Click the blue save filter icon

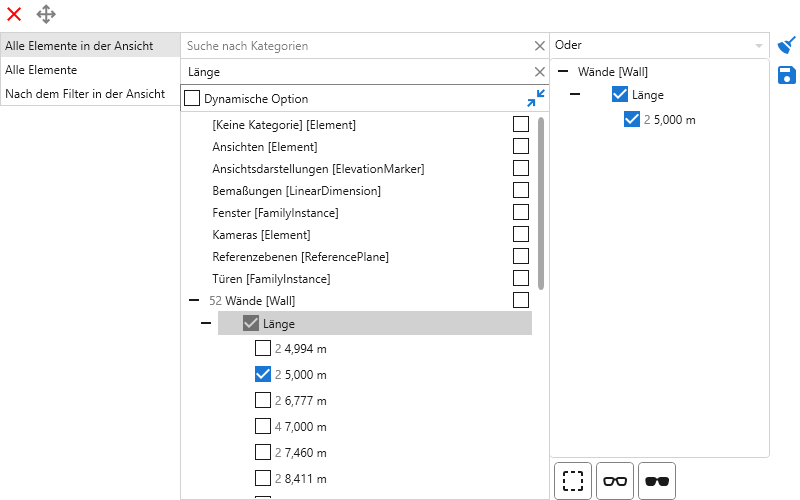787,75
